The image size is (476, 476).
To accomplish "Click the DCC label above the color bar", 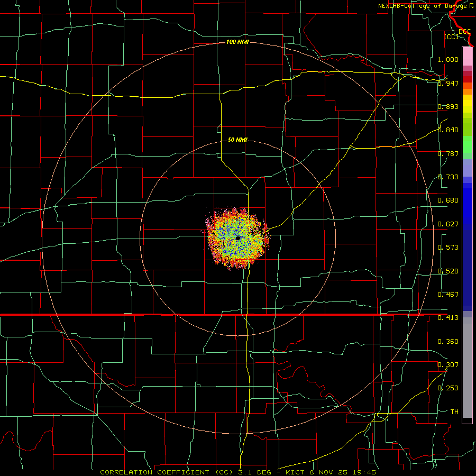I will tap(465, 32).
